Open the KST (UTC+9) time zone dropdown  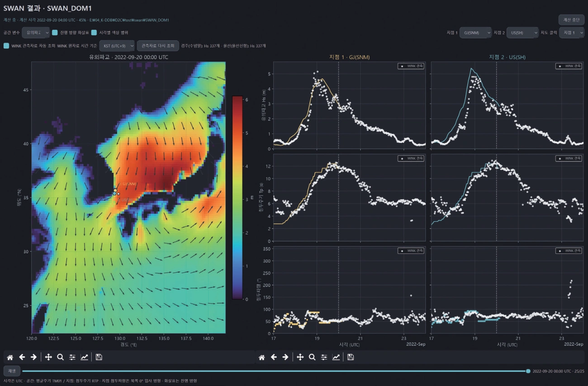coord(117,46)
